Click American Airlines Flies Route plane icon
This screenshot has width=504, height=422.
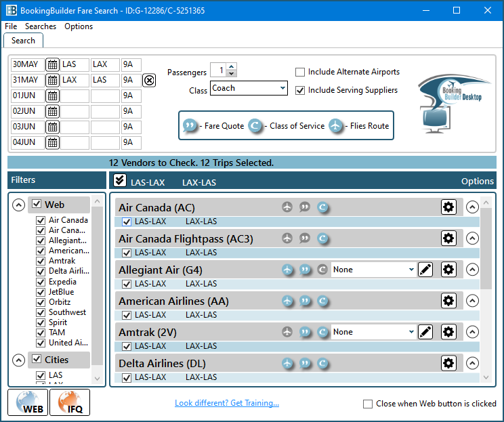[x=287, y=301]
